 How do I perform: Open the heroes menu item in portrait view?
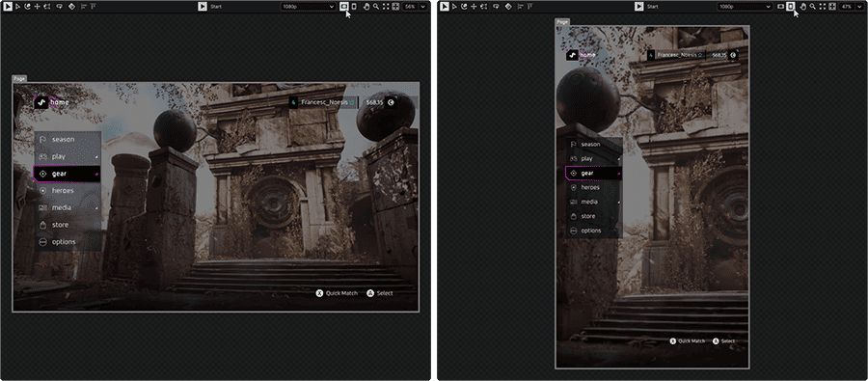594,188
